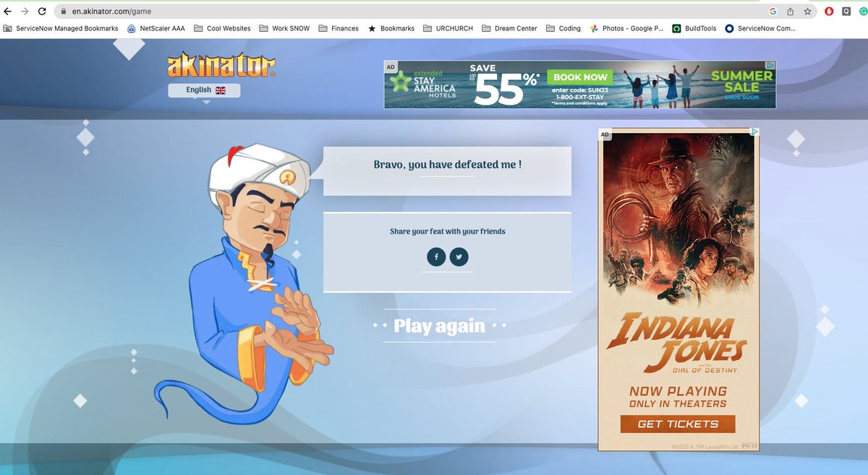Share result via the Twitter icon
868x475 pixels.
click(459, 257)
